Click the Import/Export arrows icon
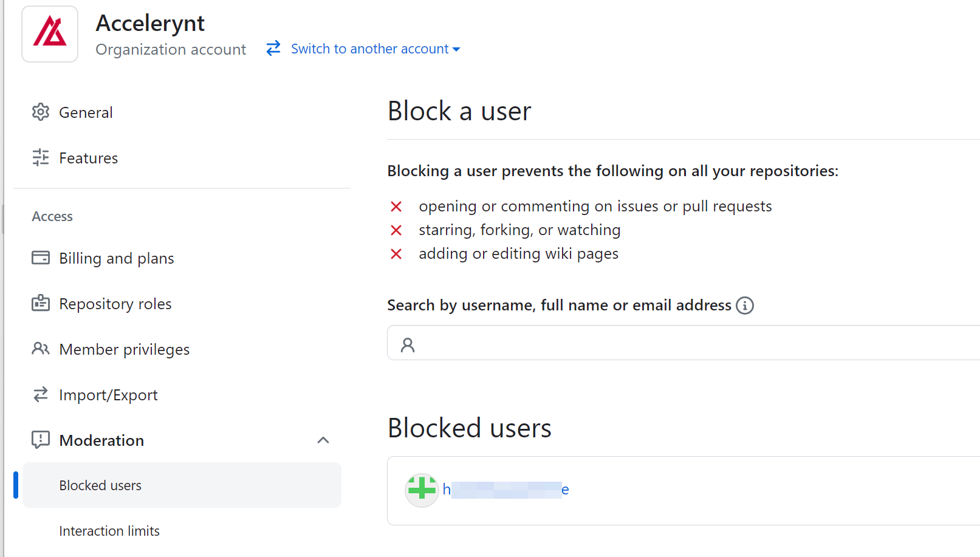The width and height of the screenshot is (980, 557). tap(41, 395)
